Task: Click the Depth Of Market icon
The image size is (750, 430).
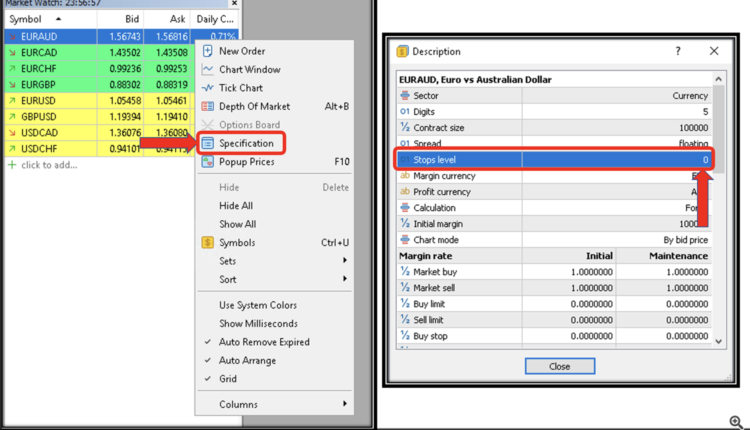Action: pyautogui.click(x=208, y=106)
